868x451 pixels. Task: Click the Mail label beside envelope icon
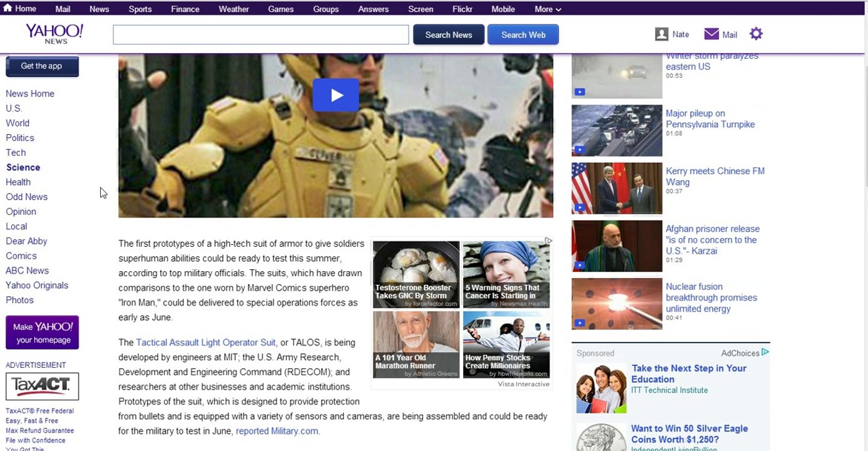coord(730,35)
